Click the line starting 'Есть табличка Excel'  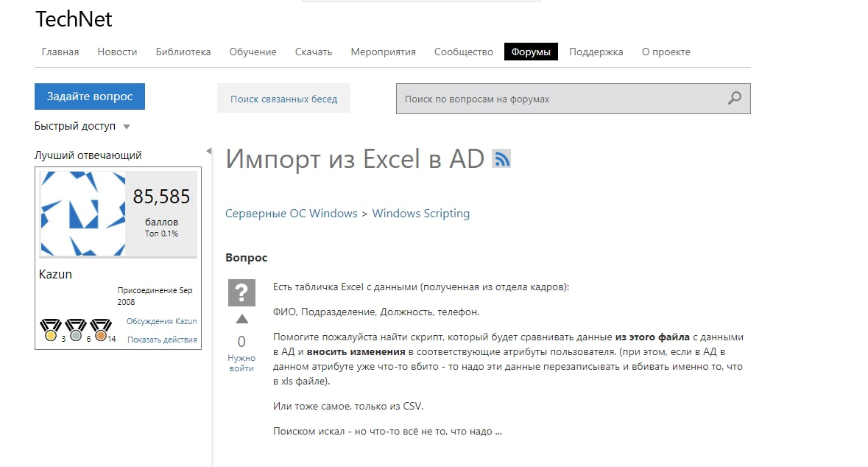[420, 287]
